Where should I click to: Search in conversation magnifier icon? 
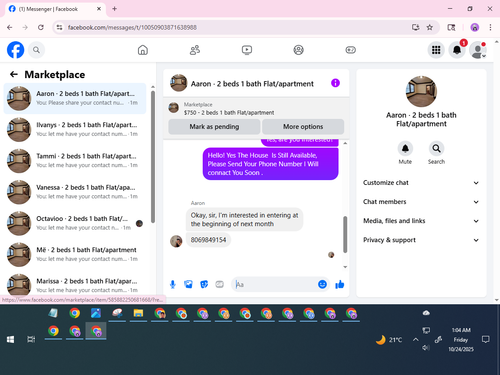(x=436, y=148)
